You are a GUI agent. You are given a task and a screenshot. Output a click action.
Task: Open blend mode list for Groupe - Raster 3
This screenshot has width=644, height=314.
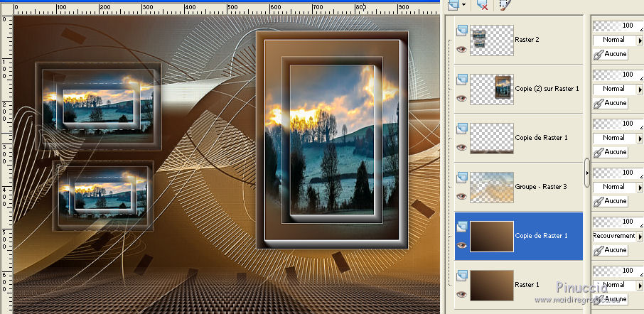640,187
